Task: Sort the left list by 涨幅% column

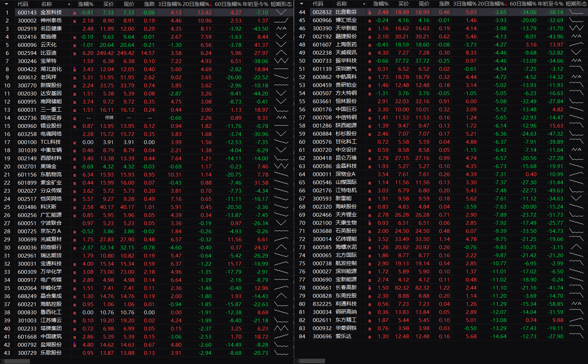Action: 86,4
